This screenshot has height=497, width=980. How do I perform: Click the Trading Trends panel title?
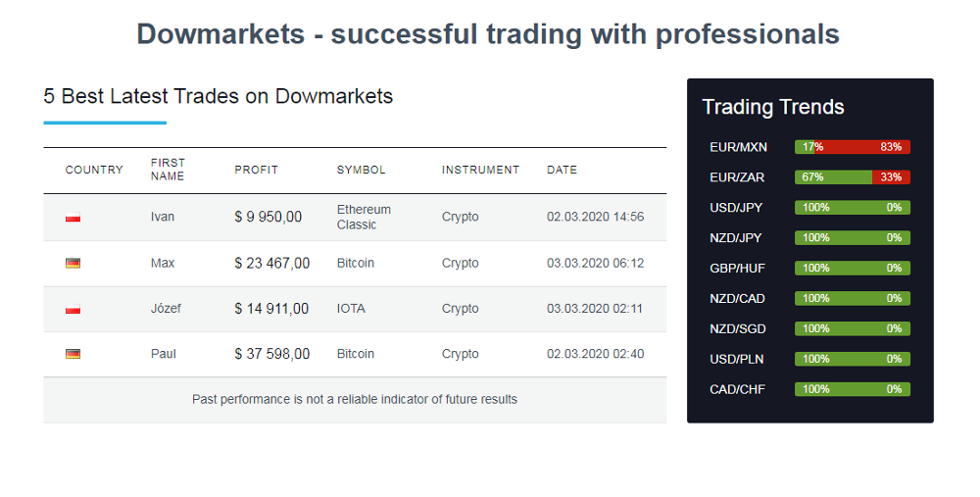[x=772, y=107]
